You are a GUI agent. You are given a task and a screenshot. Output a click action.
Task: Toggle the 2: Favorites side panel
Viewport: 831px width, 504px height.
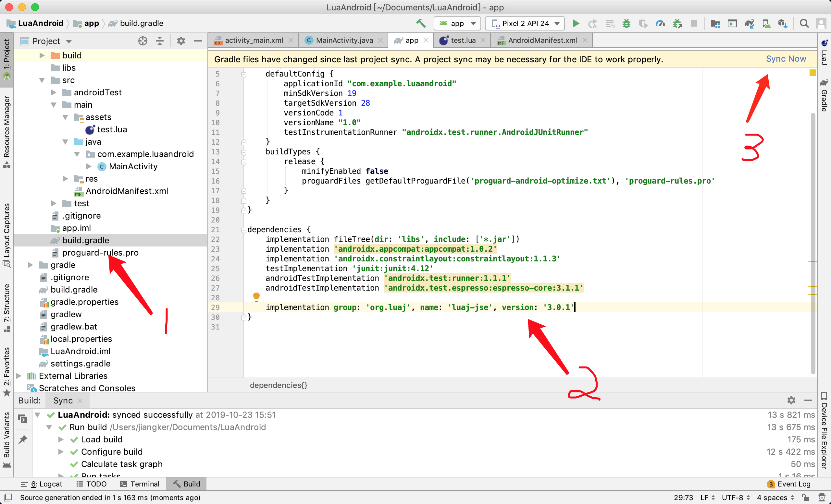tap(7, 371)
